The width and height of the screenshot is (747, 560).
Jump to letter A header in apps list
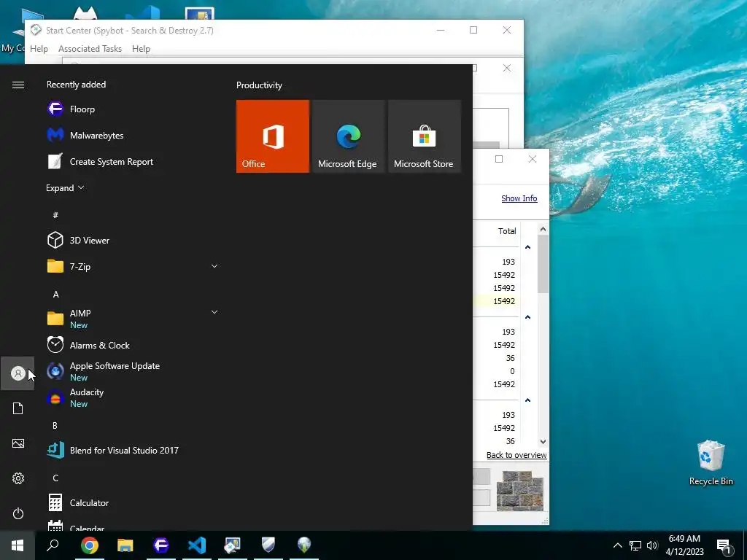[55, 295]
